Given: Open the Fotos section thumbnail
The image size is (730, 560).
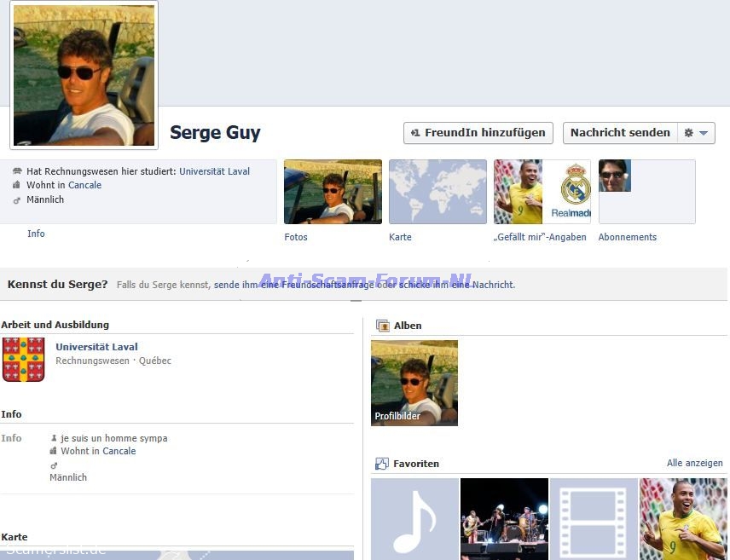Looking at the screenshot, I should tap(333, 192).
